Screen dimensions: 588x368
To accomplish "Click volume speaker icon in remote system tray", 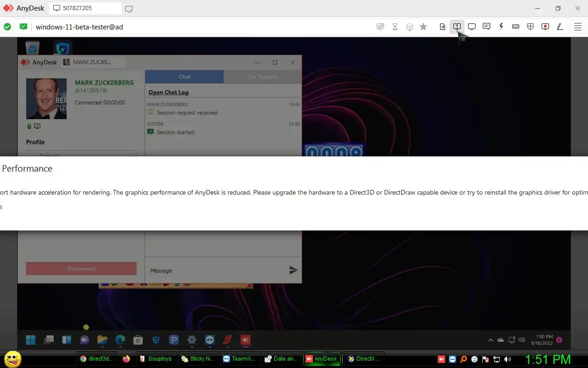I will [x=521, y=340].
